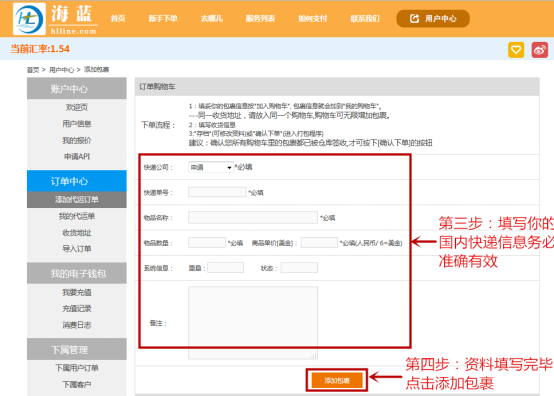Open 用户中心 button in header
The height and width of the screenshot is (396, 554).
click(433, 19)
